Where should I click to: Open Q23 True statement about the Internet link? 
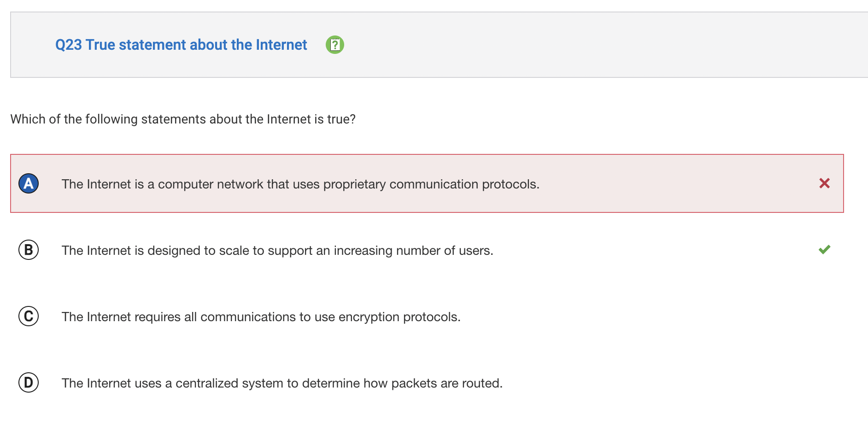181,45
